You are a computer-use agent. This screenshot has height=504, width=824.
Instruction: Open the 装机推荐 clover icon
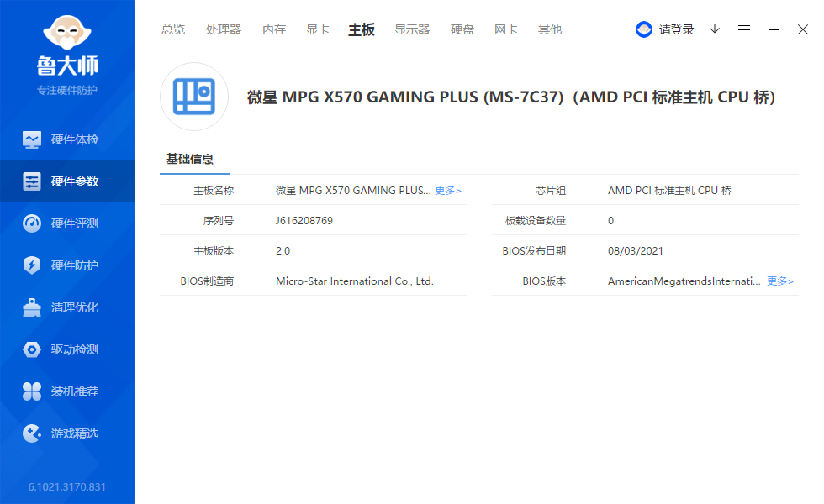32,391
